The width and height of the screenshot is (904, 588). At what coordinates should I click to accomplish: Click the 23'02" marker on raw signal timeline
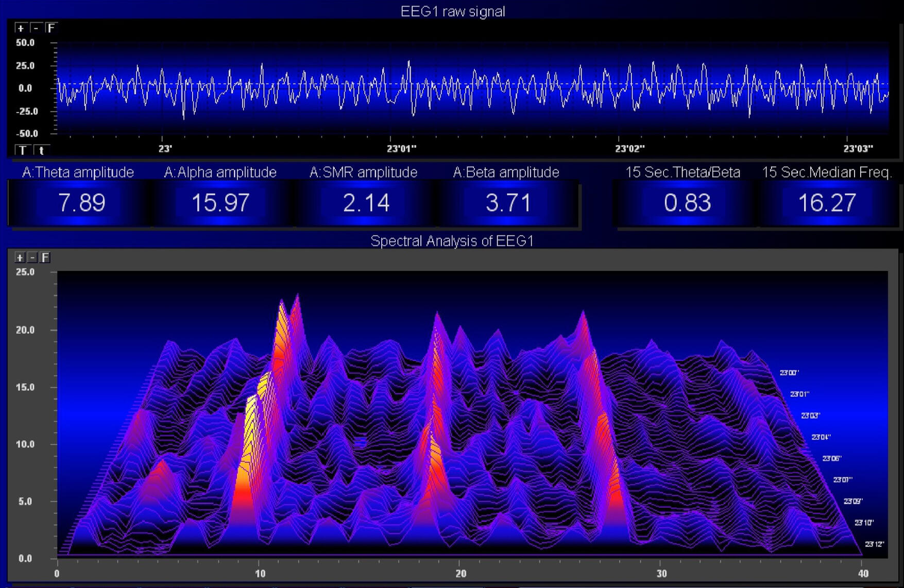(629, 149)
